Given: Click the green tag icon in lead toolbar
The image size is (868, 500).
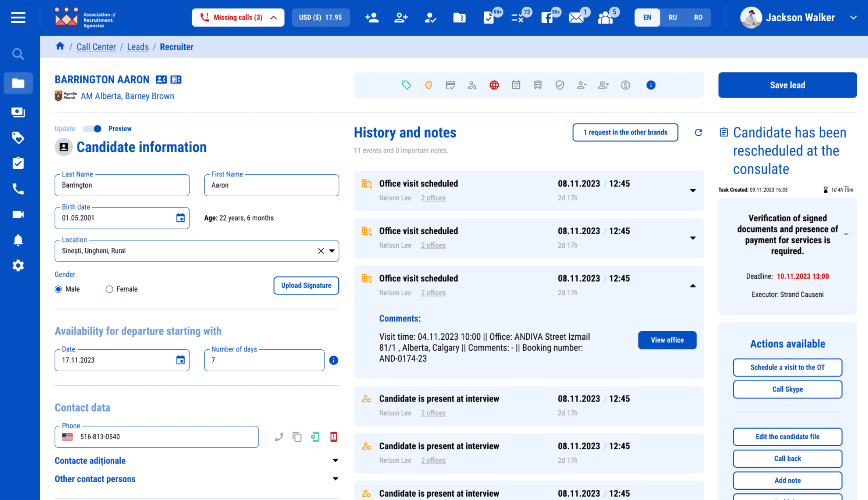Looking at the screenshot, I should (406, 85).
